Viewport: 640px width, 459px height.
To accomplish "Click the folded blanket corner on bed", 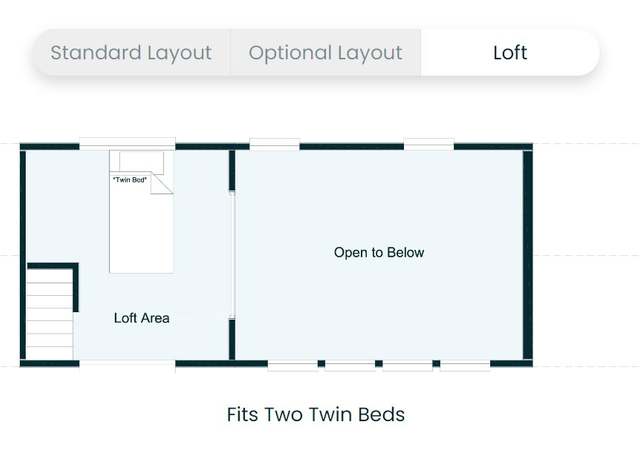I will click(162, 183).
